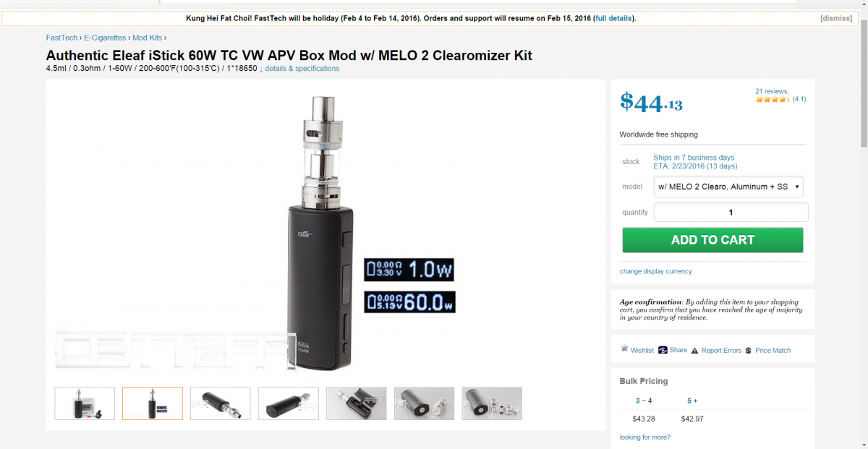Click the Price Match dollar icon
The width and height of the screenshot is (868, 449).
point(748,351)
